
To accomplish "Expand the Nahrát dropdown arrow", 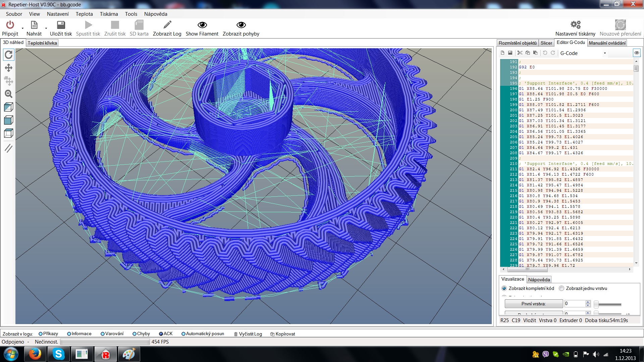I will (x=46, y=28).
